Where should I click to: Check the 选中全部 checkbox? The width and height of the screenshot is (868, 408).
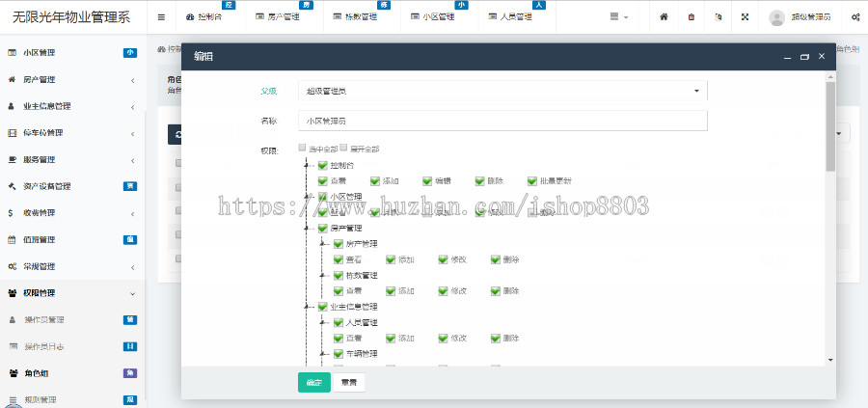pos(302,148)
